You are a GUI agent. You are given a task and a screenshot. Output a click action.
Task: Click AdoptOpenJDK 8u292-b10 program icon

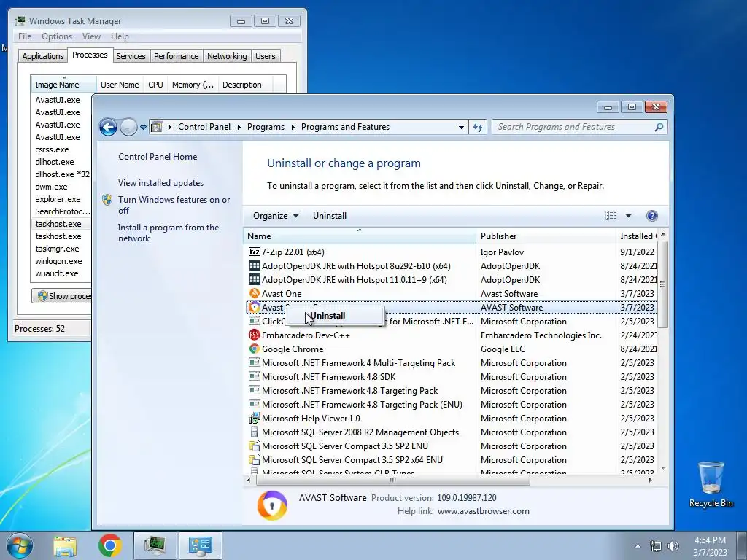click(x=255, y=265)
